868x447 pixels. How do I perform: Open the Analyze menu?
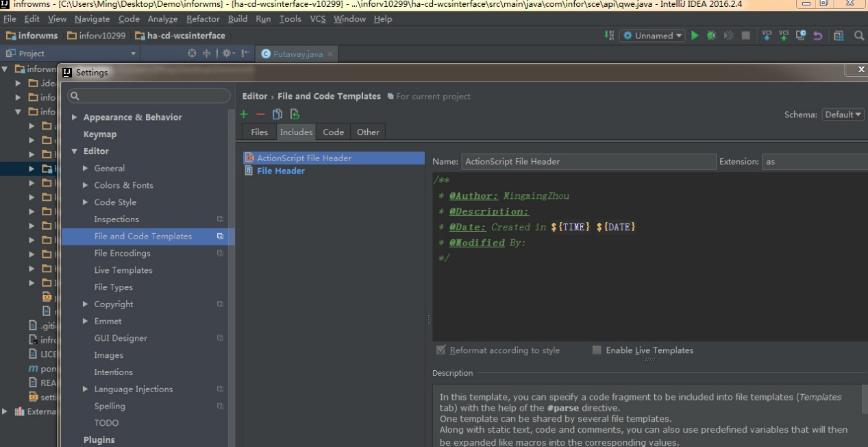(162, 19)
